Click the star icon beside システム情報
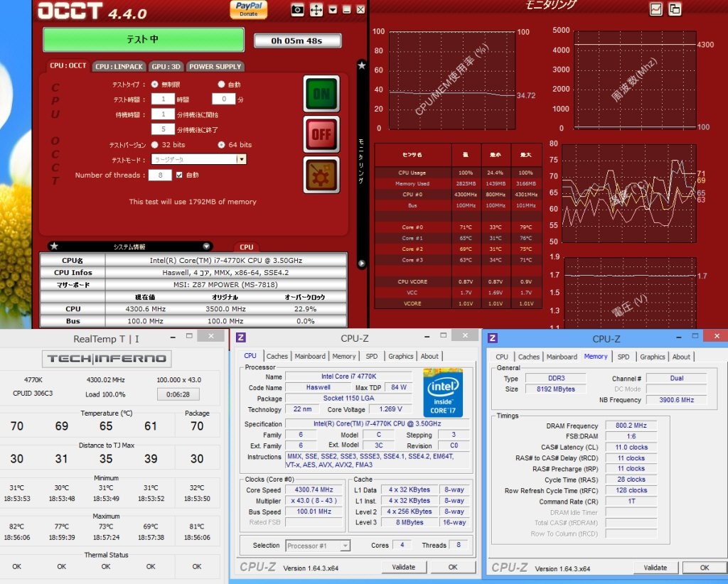Image resolution: width=728 pixels, height=584 pixels. pyautogui.click(x=54, y=247)
